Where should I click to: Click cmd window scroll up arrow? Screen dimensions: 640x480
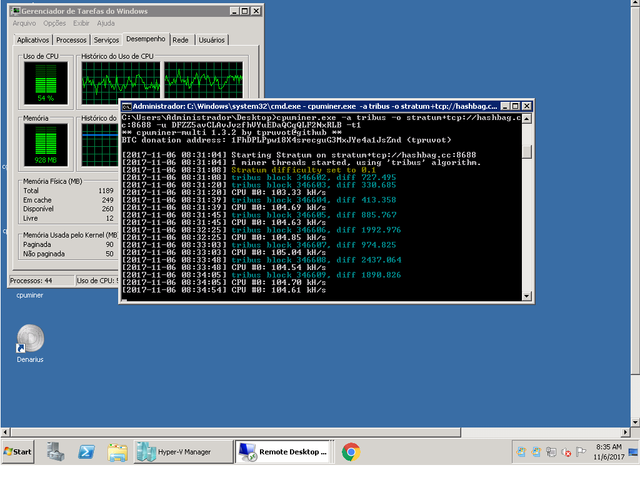[x=527, y=119]
